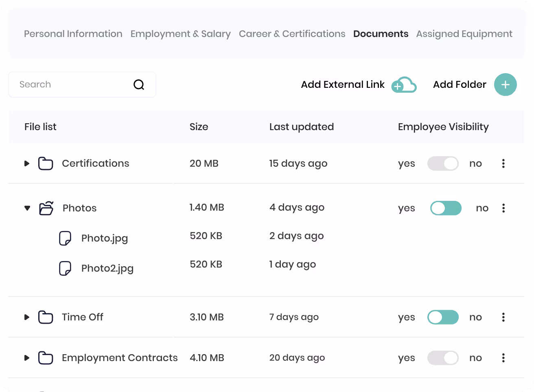Click the search magnifier icon
Image resolution: width=534 pixels, height=392 pixels.
pyautogui.click(x=139, y=85)
